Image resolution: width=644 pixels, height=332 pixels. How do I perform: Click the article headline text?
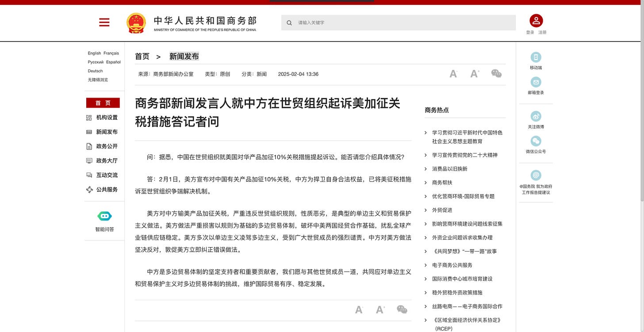(268, 112)
